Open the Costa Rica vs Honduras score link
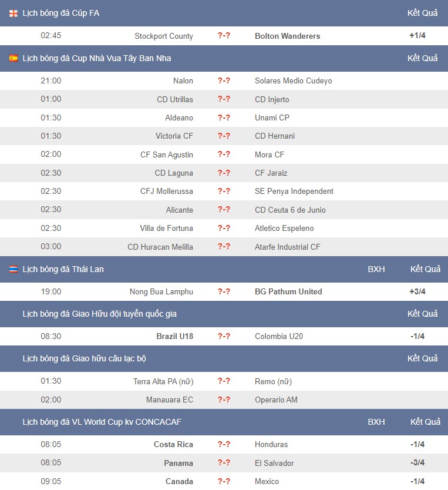The width and height of the screenshot is (448, 490). (x=224, y=444)
